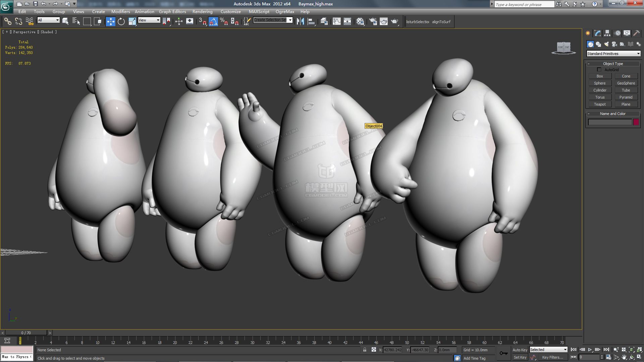Open the Curve Editor

click(x=336, y=21)
